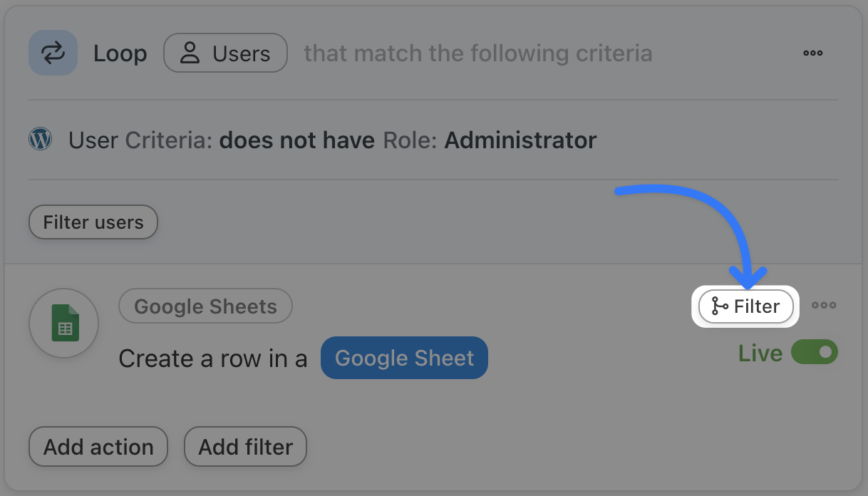Click the blue Loop arrows icon
Image resolution: width=868 pixels, height=496 pixels.
(x=53, y=53)
